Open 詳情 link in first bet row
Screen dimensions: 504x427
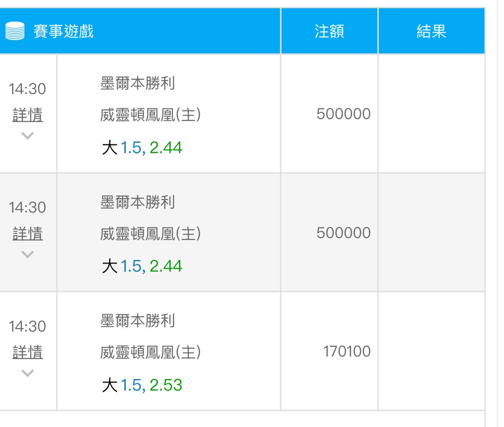tap(28, 115)
